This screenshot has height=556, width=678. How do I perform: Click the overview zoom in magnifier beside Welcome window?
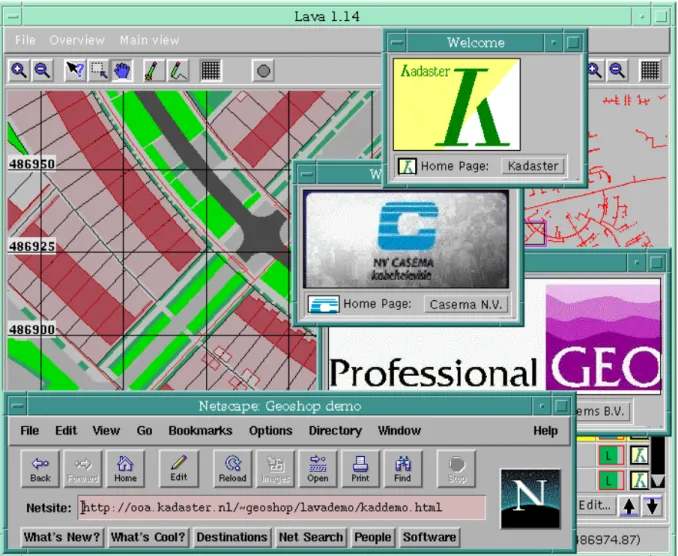click(595, 70)
